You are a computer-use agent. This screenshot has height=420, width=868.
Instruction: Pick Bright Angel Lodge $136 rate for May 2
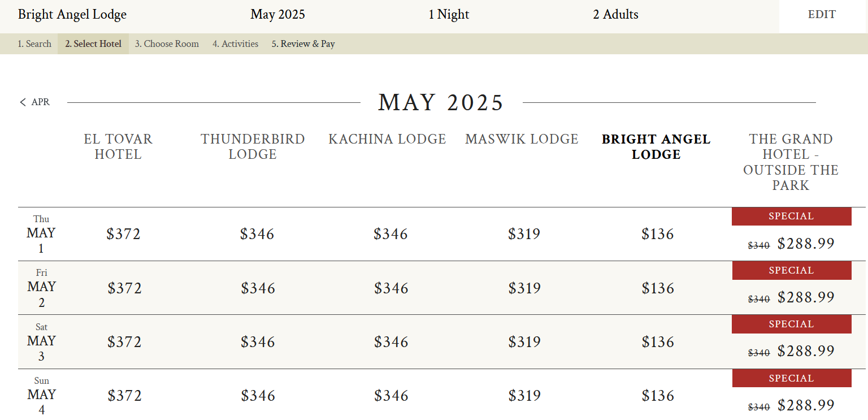point(658,288)
